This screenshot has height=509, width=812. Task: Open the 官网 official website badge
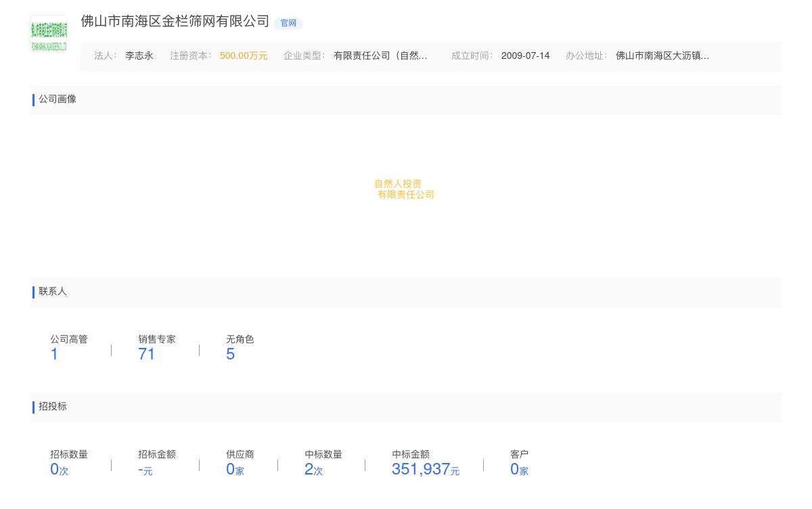click(288, 23)
